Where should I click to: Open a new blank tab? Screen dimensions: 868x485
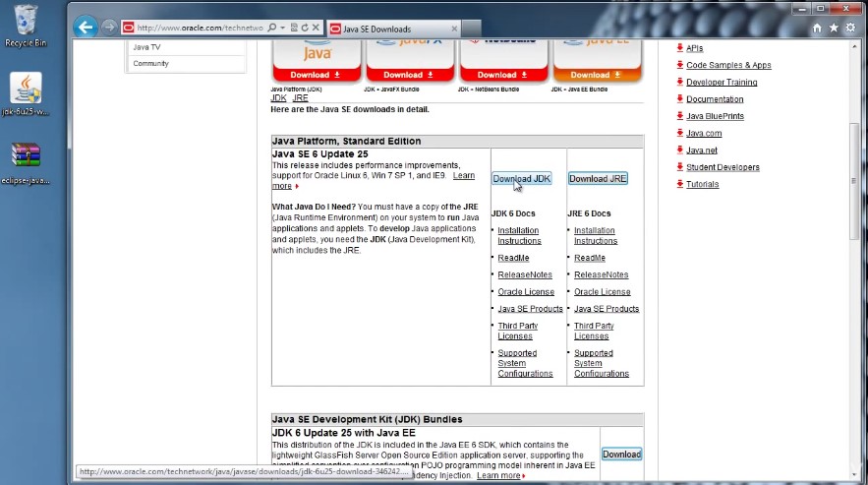click(x=471, y=29)
